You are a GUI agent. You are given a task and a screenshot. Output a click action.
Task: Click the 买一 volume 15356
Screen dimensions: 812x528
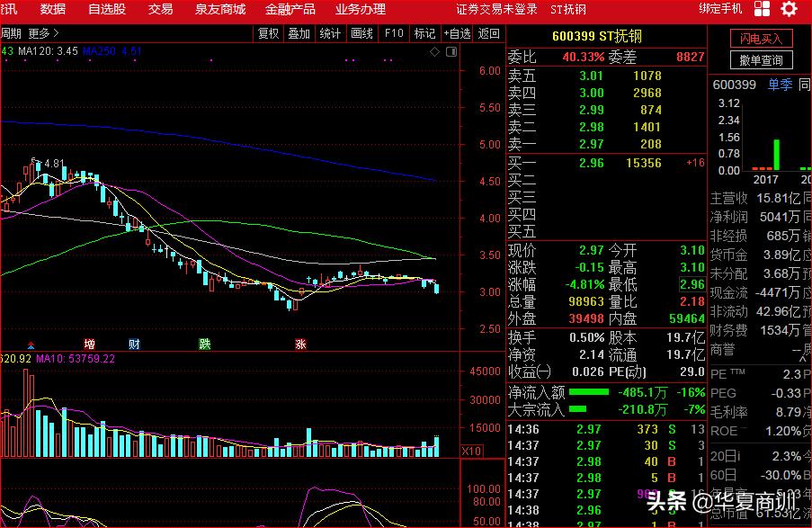pos(643,163)
